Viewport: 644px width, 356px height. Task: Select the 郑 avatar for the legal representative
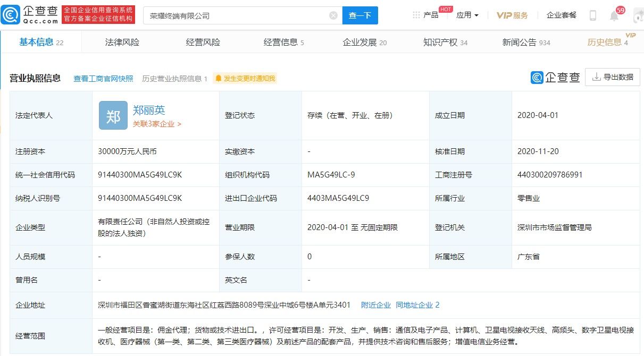(x=112, y=115)
